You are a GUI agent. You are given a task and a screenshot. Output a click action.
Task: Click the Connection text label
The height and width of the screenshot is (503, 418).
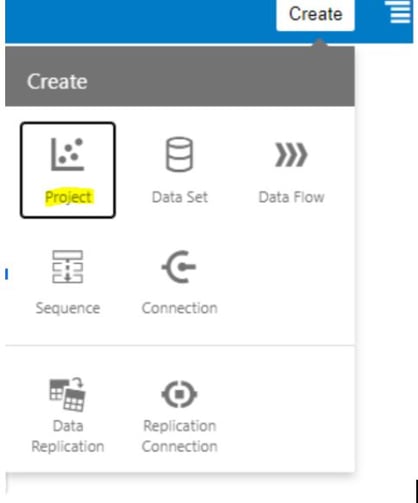(x=180, y=308)
